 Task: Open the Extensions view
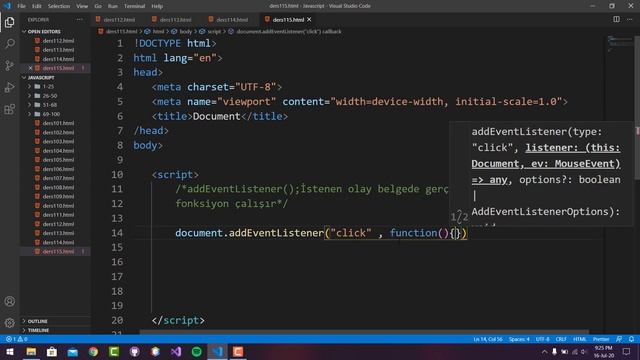[x=9, y=109]
